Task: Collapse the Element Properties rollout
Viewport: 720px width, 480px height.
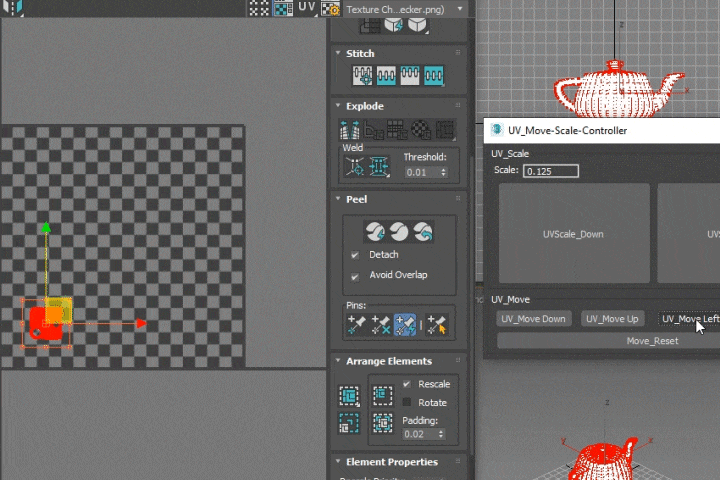Action: 338,461
